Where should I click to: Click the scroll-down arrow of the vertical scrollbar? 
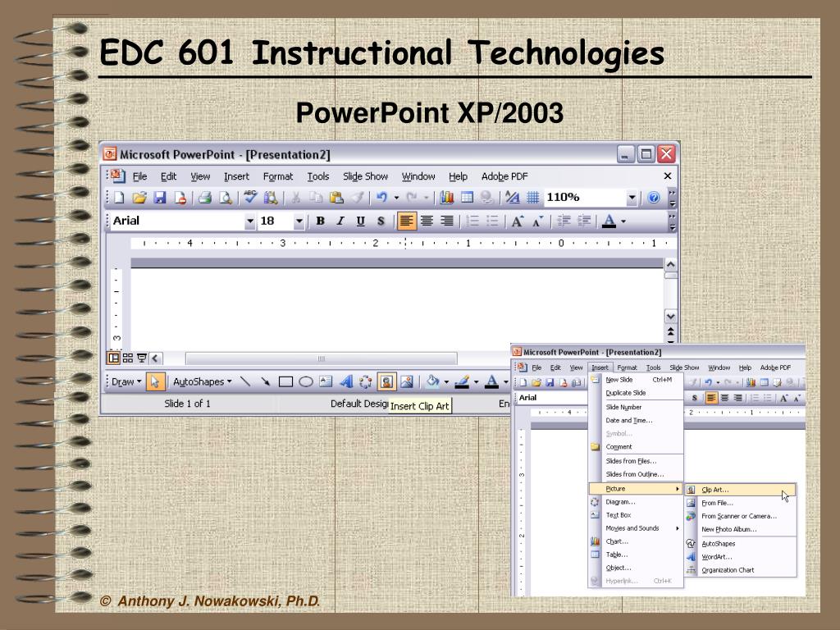670,317
